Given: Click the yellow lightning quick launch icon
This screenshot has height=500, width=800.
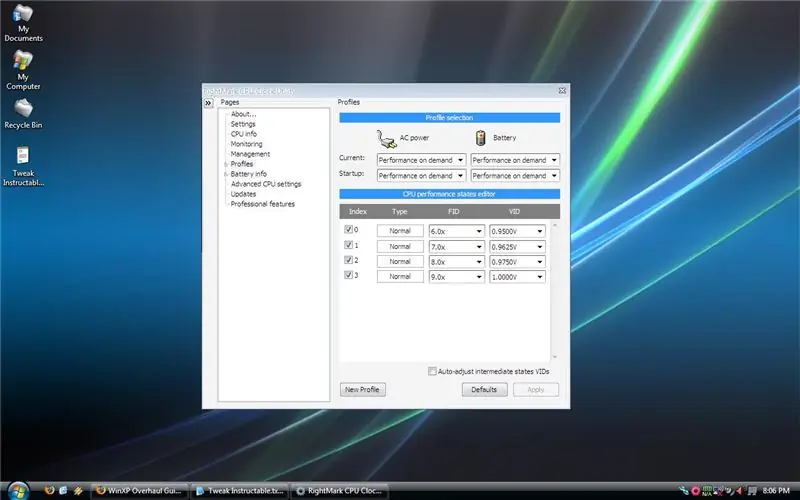Looking at the screenshot, I should [x=78, y=490].
